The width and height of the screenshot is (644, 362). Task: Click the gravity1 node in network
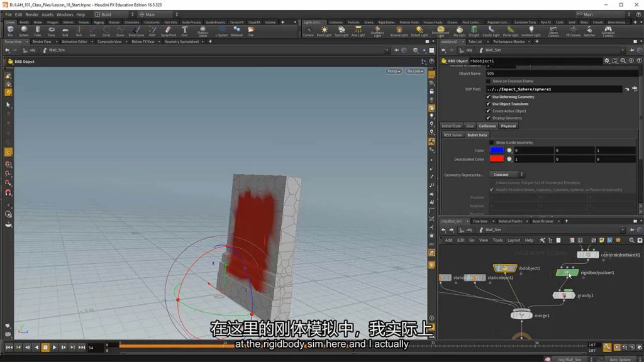(x=564, y=295)
